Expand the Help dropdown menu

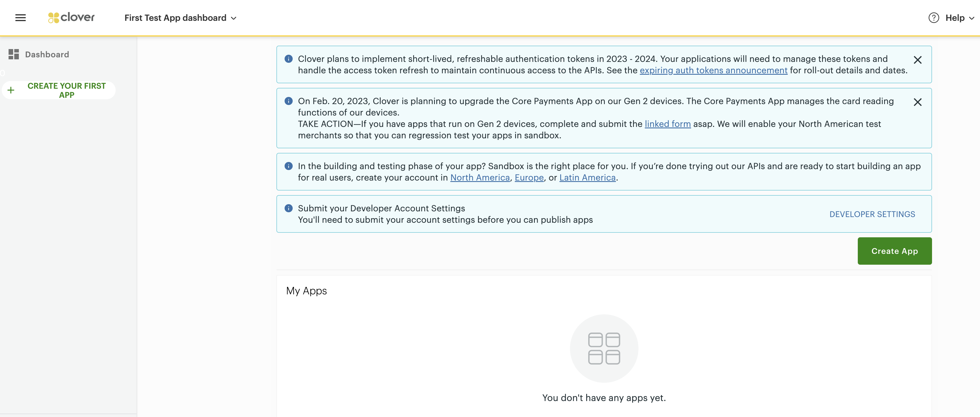(959, 18)
